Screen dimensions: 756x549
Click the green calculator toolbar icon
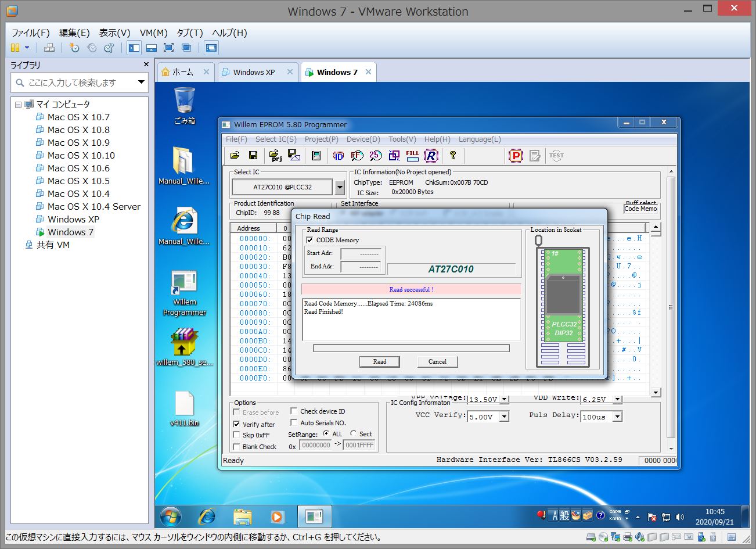[316, 155]
